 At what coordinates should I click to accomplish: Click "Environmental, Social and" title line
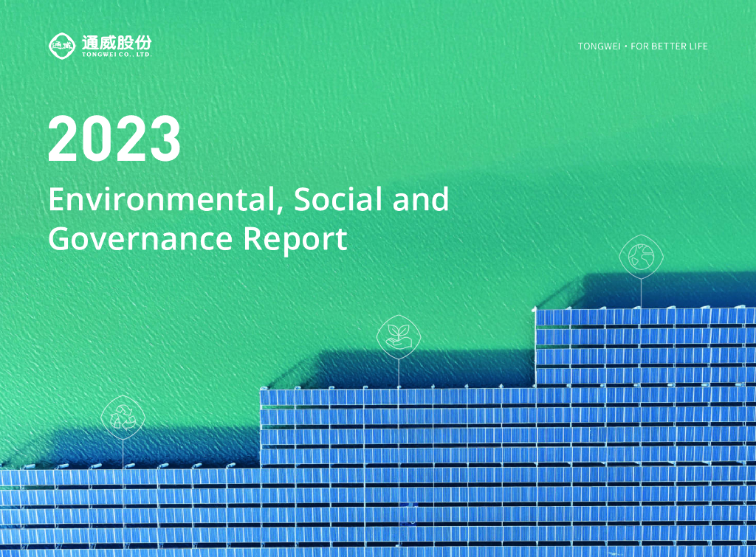[x=249, y=199]
